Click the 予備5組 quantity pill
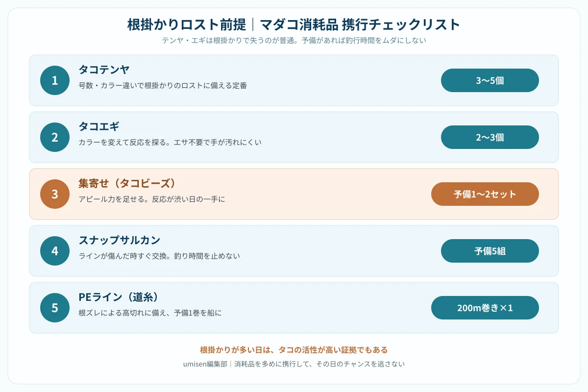This screenshot has width=588, height=392. pos(490,251)
